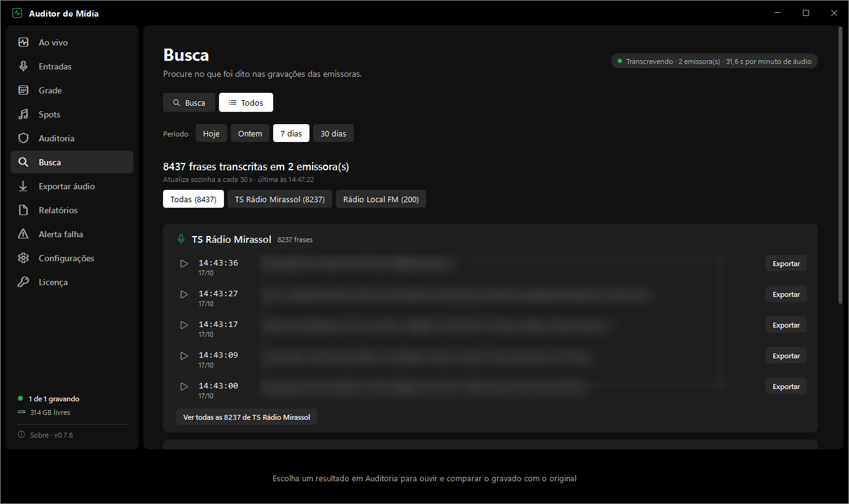Open the Auditoria shield icon

click(23, 138)
